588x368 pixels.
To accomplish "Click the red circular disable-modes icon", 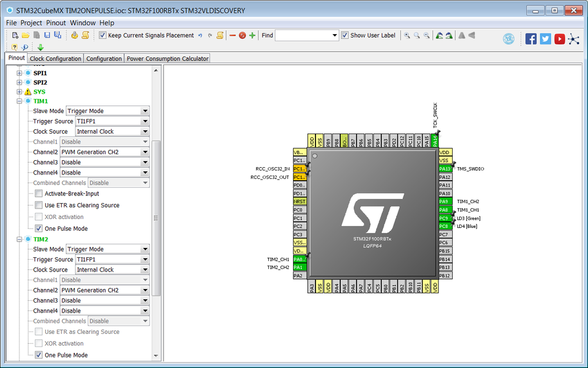I will pos(242,36).
